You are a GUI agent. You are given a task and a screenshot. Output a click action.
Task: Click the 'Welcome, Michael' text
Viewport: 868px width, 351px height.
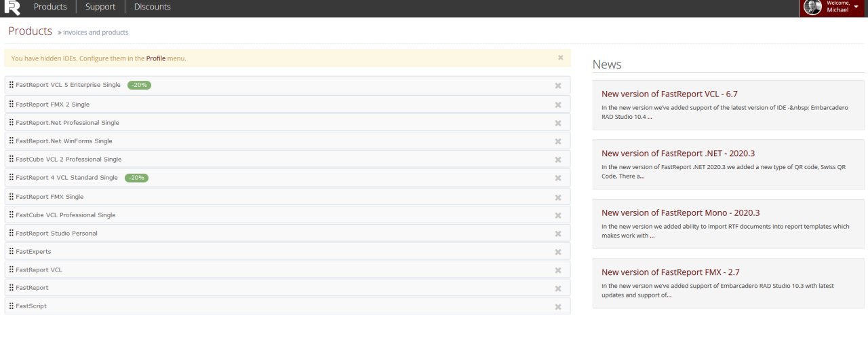click(837, 7)
